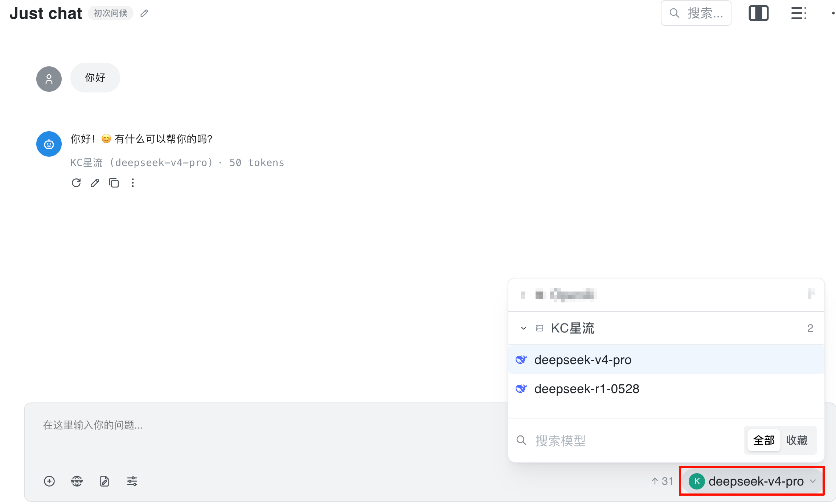Focus the header 搜索 search box
The width and height of the screenshot is (836, 504).
[696, 13]
